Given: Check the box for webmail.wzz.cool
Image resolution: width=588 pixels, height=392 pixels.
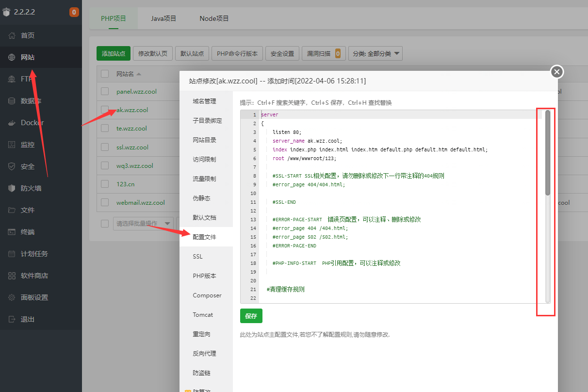Looking at the screenshot, I should tap(105, 202).
